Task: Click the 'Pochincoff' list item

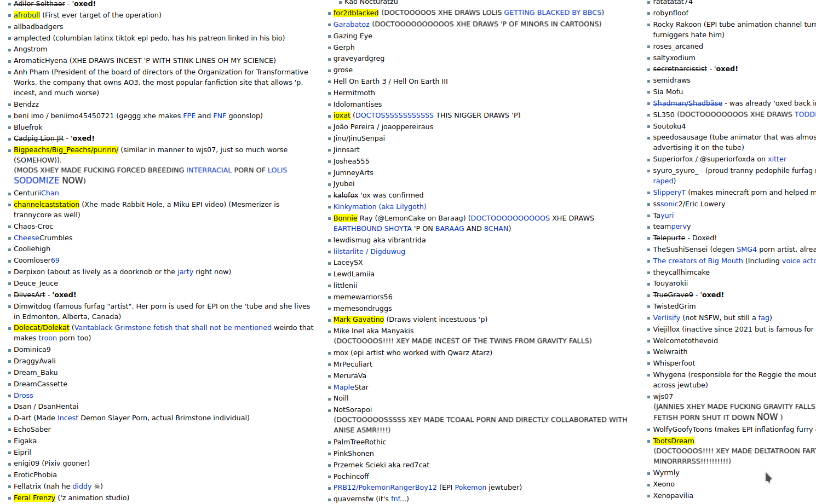Action: (x=351, y=476)
